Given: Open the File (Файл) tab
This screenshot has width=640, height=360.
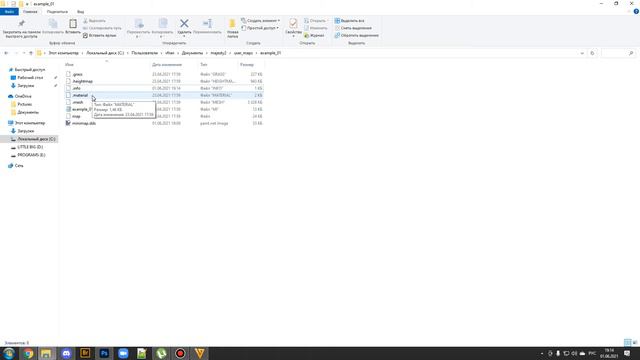Looking at the screenshot, I should tap(9, 12).
